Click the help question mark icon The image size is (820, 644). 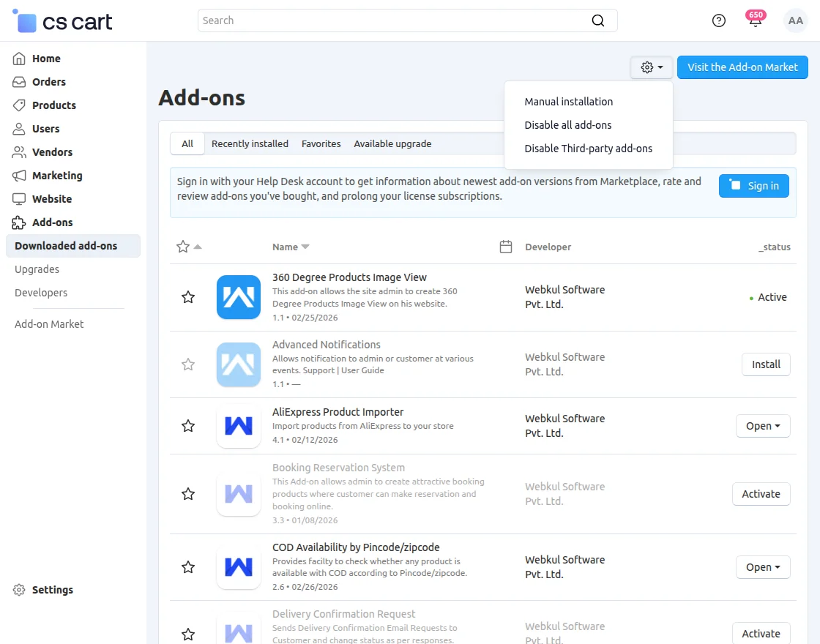(719, 20)
